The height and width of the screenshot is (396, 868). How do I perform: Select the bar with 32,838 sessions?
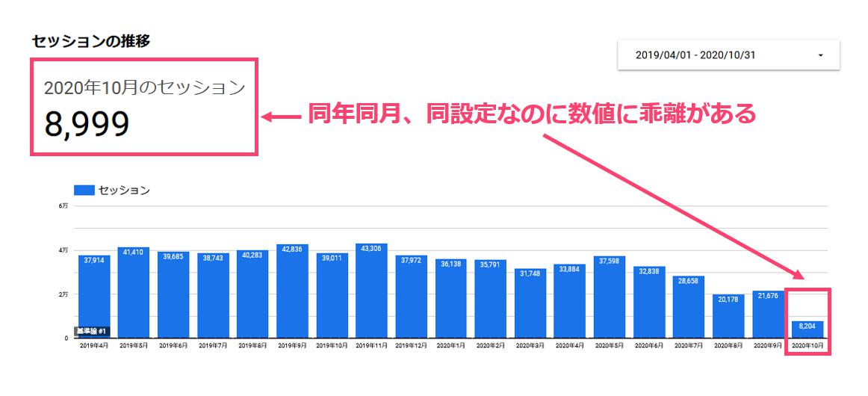click(649, 302)
